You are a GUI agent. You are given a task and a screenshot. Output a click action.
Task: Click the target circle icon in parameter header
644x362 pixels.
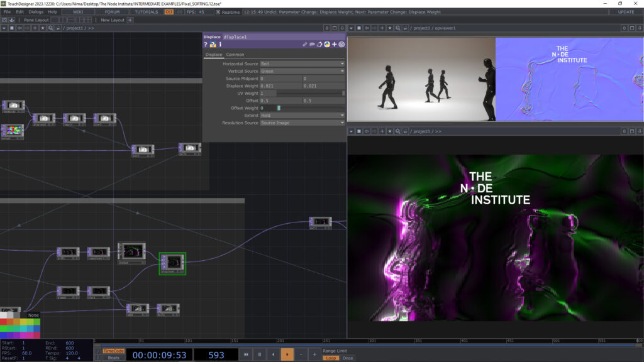click(341, 45)
